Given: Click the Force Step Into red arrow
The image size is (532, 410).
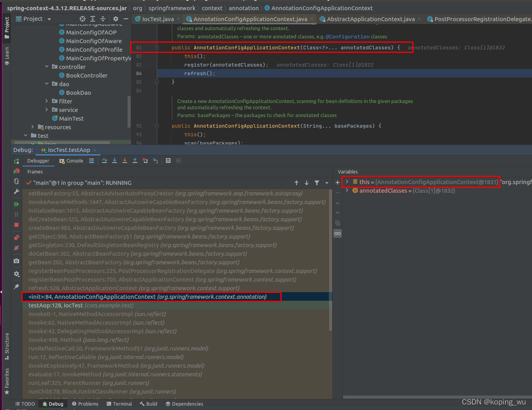Looking at the screenshot, I should (x=125, y=161).
